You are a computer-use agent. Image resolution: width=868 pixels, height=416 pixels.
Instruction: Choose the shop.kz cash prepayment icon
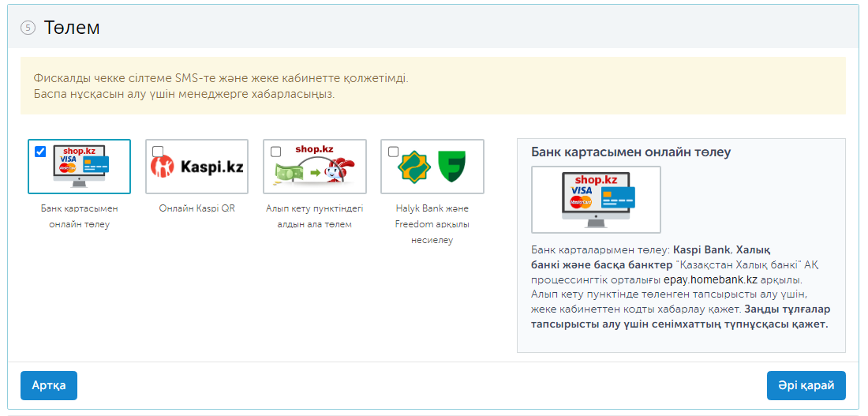point(315,167)
